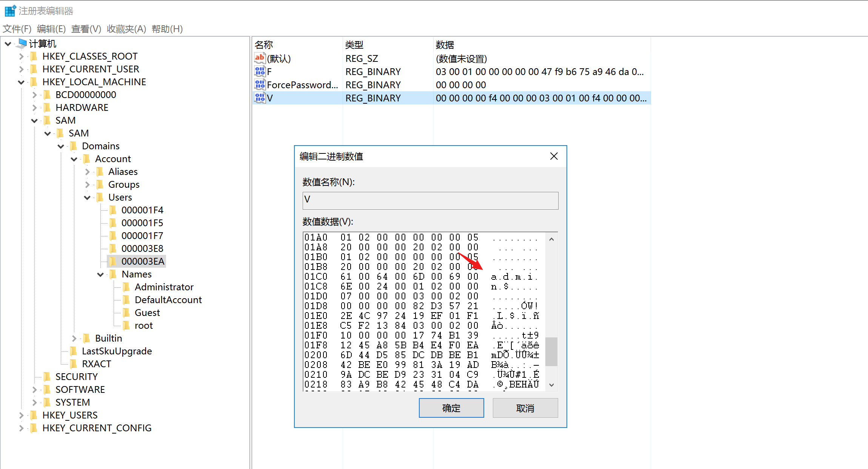Select the Administrator folder under Names
The height and width of the screenshot is (469, 868).
click(x=164, y=287)
